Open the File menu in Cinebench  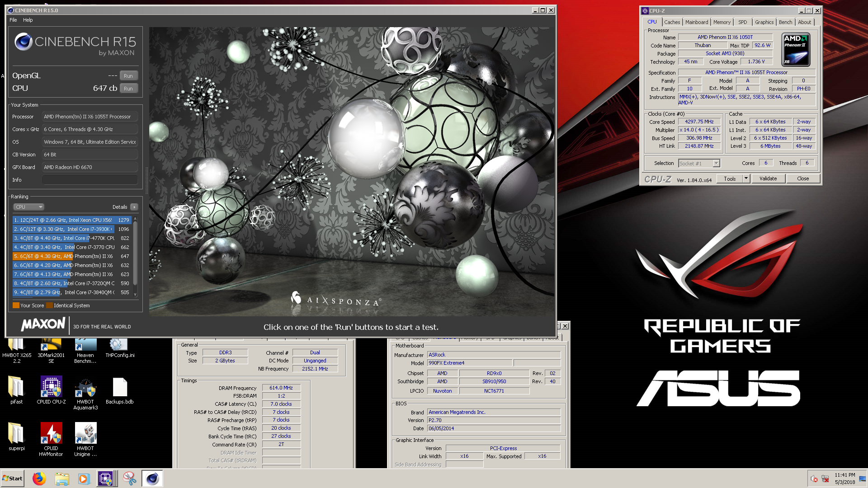click(x=13, y=20)
